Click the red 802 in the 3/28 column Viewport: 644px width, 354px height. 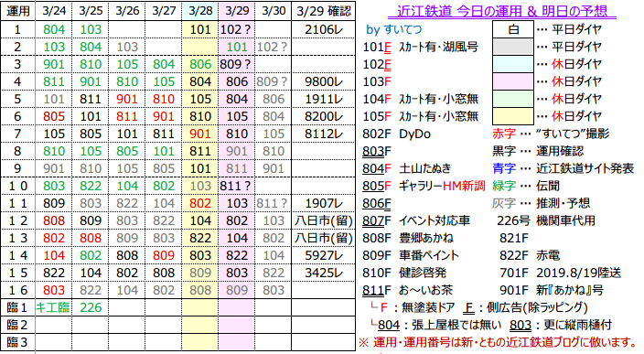[x=200, y=203]
